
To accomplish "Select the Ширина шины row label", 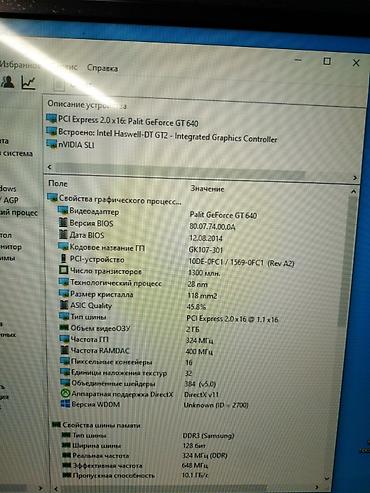I will click(x=96, y=445).
